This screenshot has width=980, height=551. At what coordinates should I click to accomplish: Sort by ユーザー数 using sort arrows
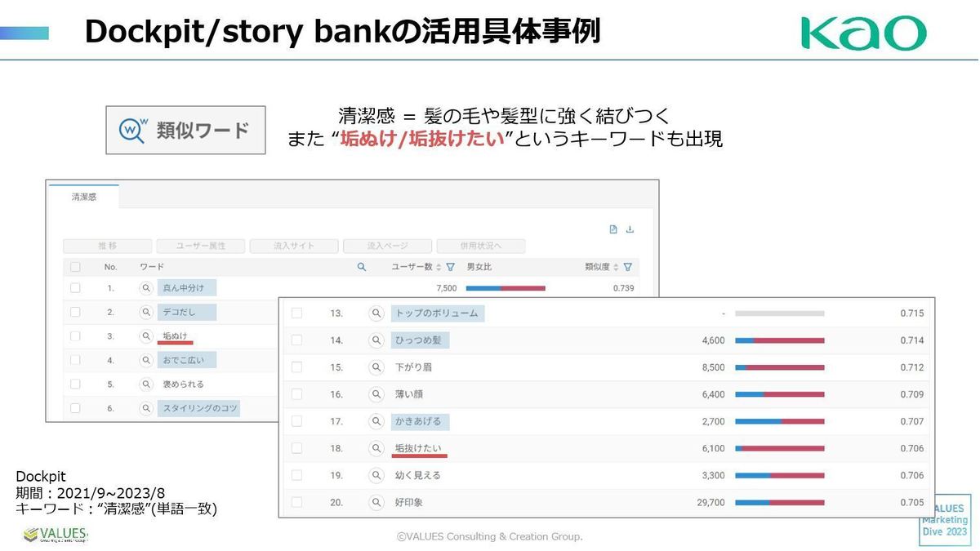439,267
